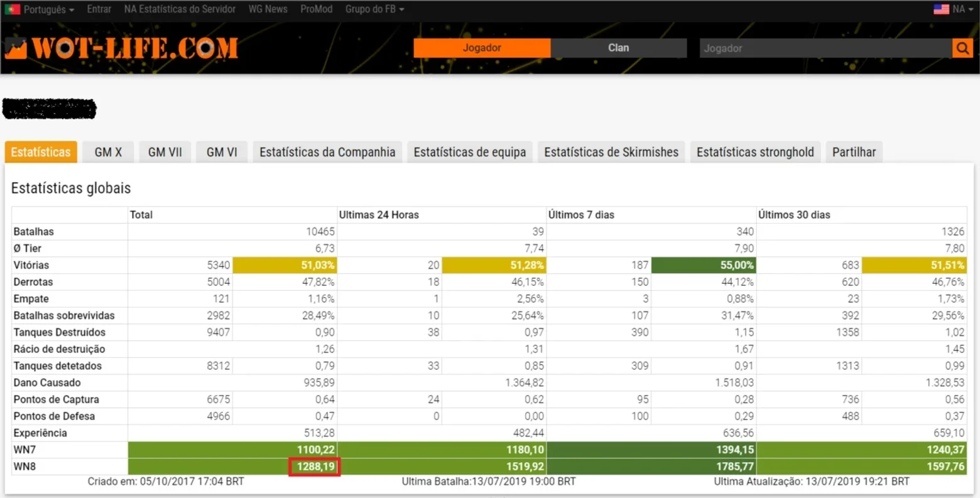Select the Jogador search mode toggle
This screenshot has height=498, width=980.
(x=482, y=48)
